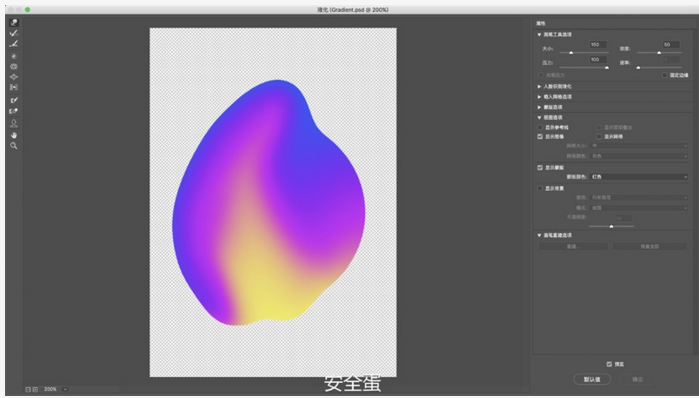Toggle the 预览 preview checkbox
This screenshot has height=398, width=699.
point(609,364)
